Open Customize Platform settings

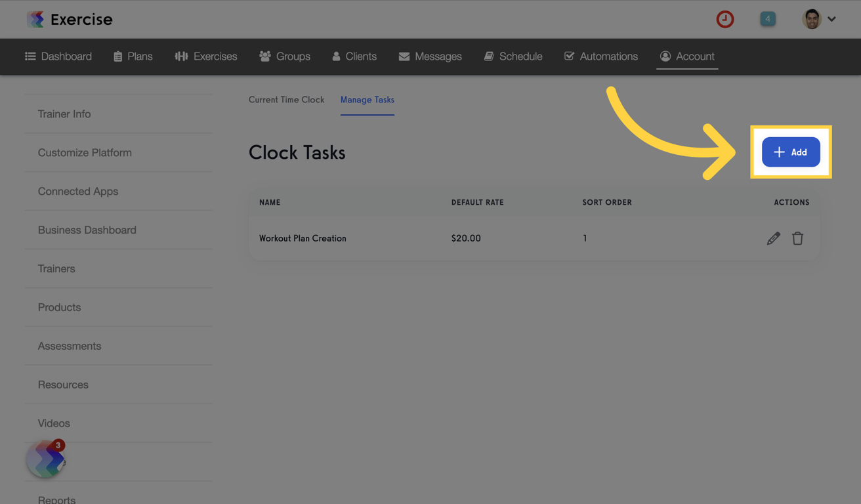[119, 153]
